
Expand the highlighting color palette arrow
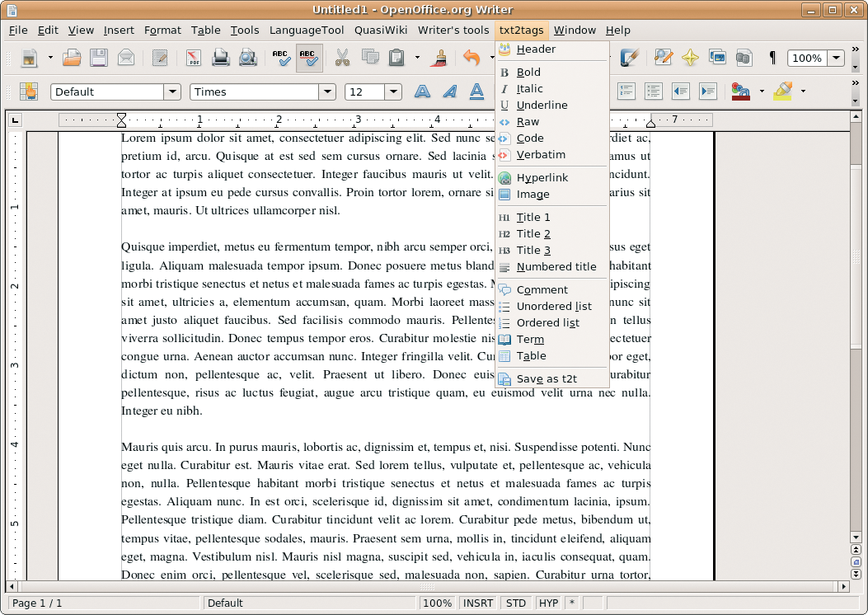coord(803,92)
